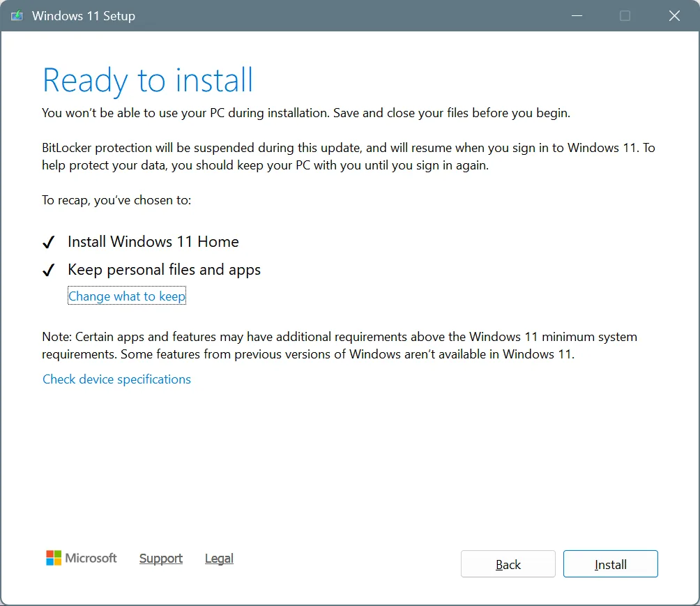Open Check device specifications link
Image resolution: width=700 pixels, height=606 pixels.
click(x=116, y=379)
